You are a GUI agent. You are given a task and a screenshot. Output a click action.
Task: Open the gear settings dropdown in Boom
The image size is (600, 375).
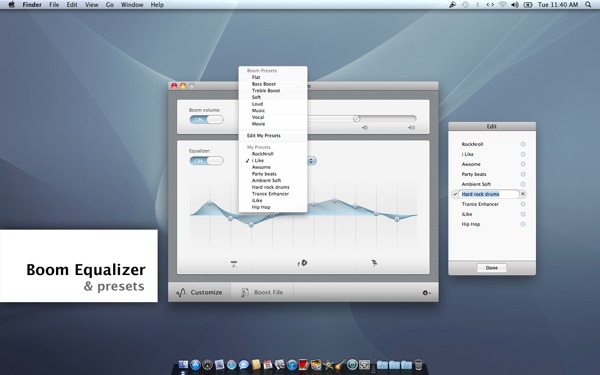click(x=426, y=293)
